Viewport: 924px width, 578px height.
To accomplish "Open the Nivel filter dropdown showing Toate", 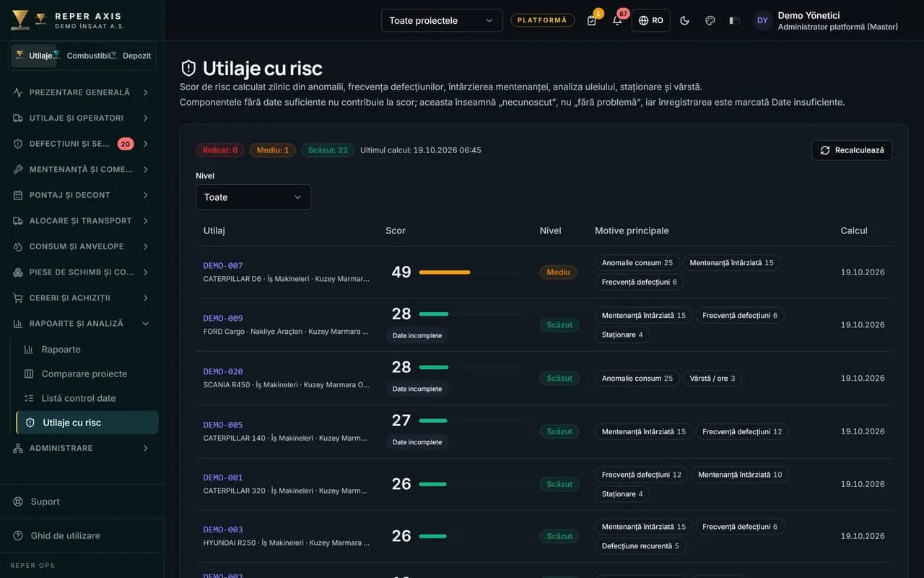I will [253, 197].
